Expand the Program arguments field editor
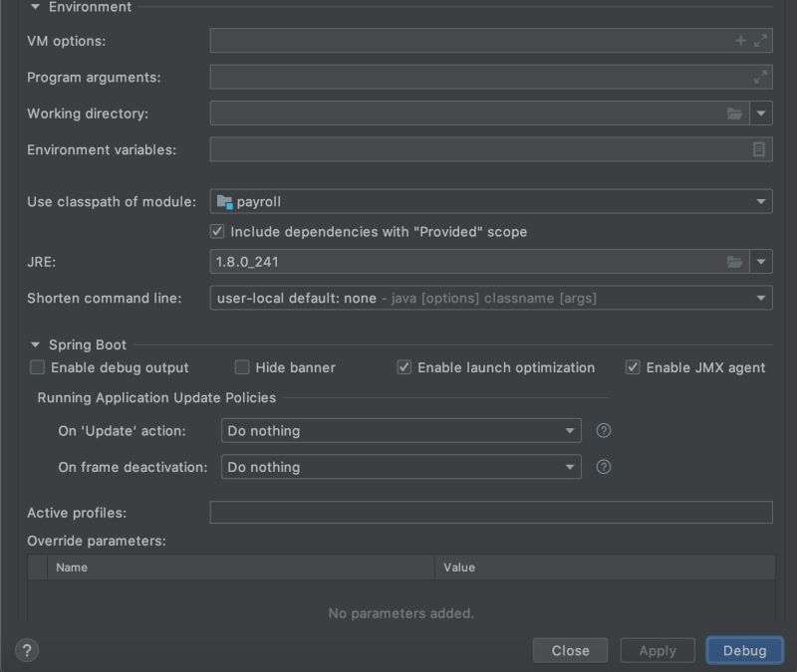 (759, 77)
